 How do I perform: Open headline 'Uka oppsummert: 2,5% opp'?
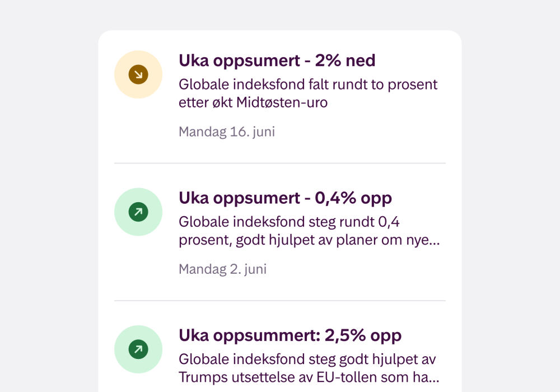click(290, 335)
